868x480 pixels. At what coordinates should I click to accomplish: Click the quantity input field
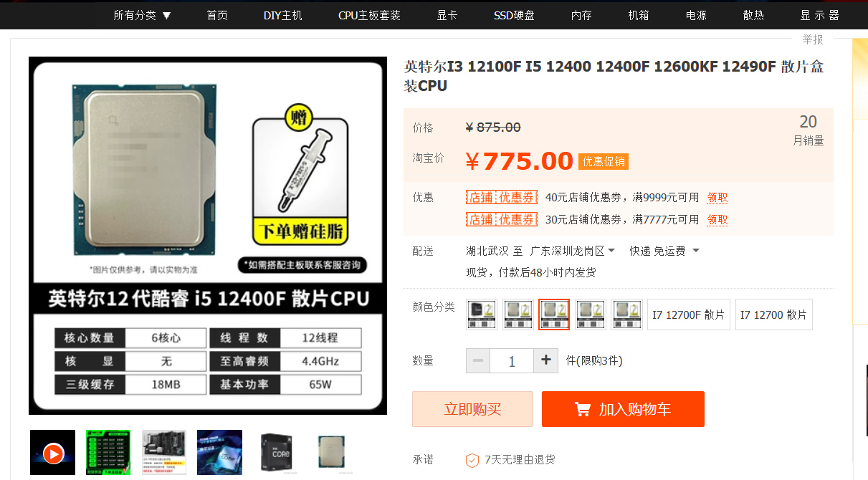[x=512, y=360]
